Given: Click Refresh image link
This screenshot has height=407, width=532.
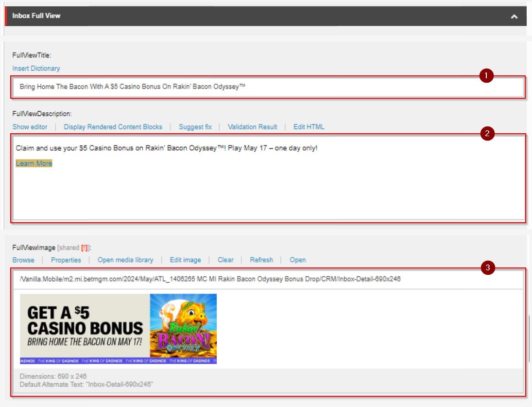Looking at the screenshot, I should click(x=261, y=260).
